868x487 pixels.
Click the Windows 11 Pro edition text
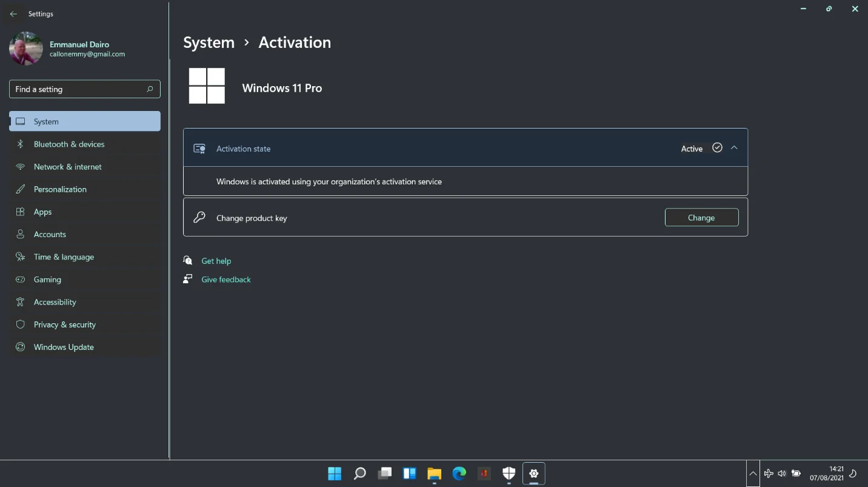[282, 88]
